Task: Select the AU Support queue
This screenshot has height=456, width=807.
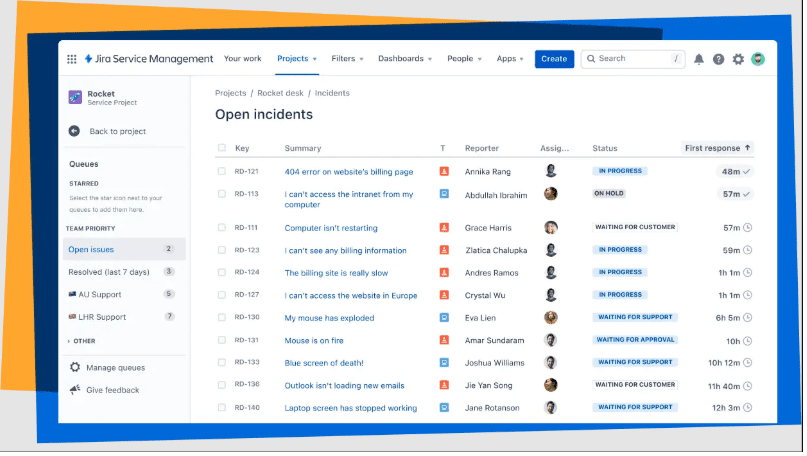Action: point(99,294)
